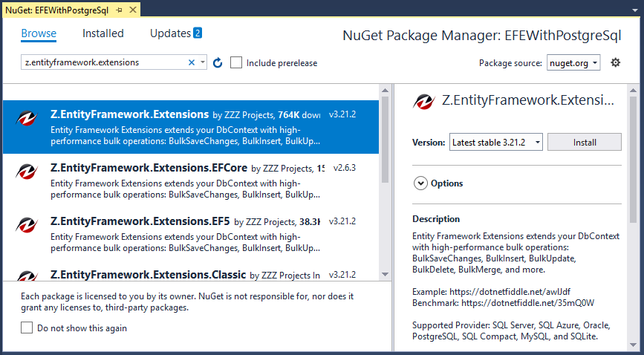Switch to the Installed tab
644x355 pixels.
103,33
